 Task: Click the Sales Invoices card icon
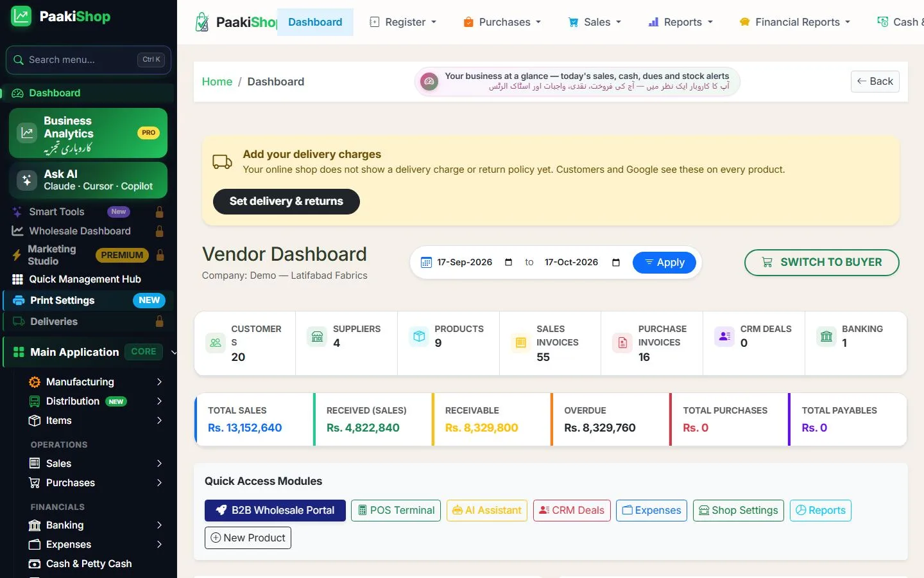(x=521, y=343)
